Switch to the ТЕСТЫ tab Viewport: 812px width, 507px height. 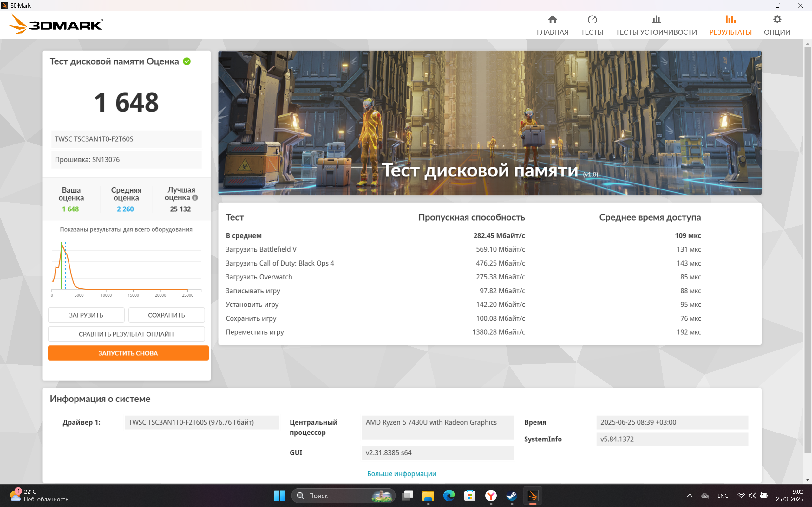pyautogui.click(x=592, y=25)
